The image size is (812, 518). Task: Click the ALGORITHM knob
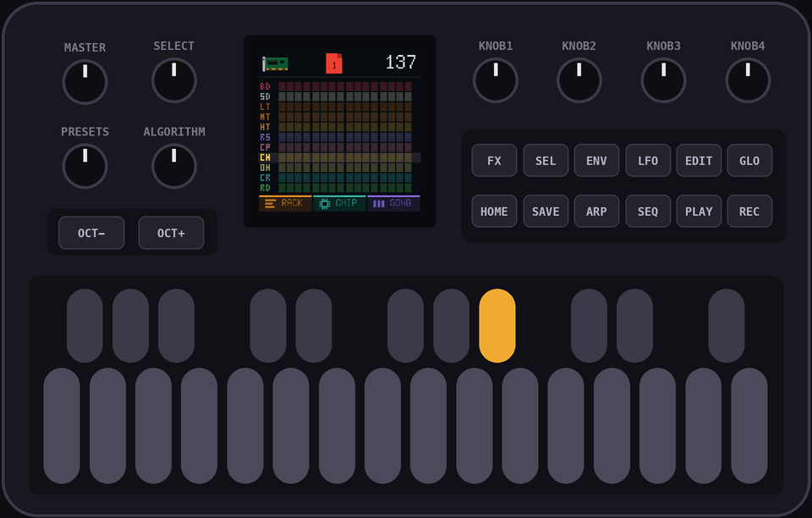coord(174,166)
